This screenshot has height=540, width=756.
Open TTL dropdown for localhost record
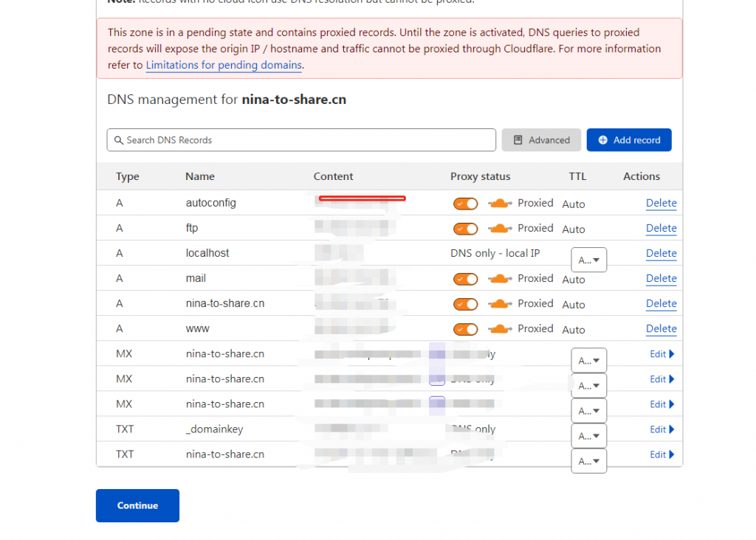[588, 260]
